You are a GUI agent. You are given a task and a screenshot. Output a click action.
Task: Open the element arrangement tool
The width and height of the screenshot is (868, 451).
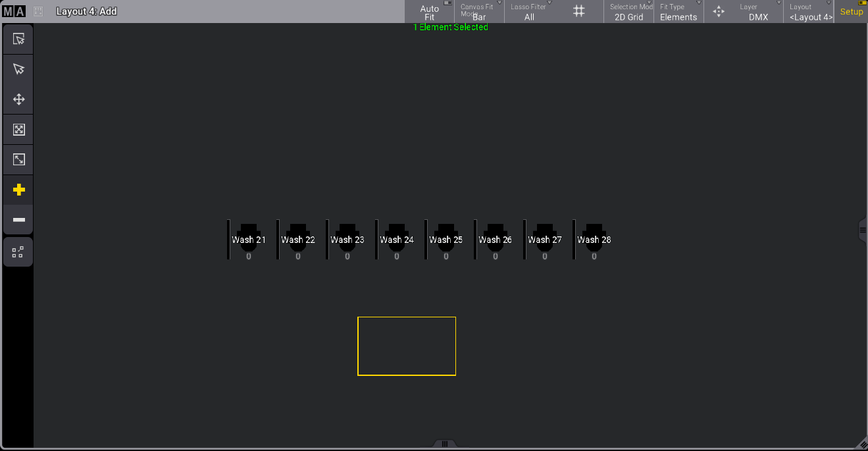pyautogui.click(x=18, y=252)
